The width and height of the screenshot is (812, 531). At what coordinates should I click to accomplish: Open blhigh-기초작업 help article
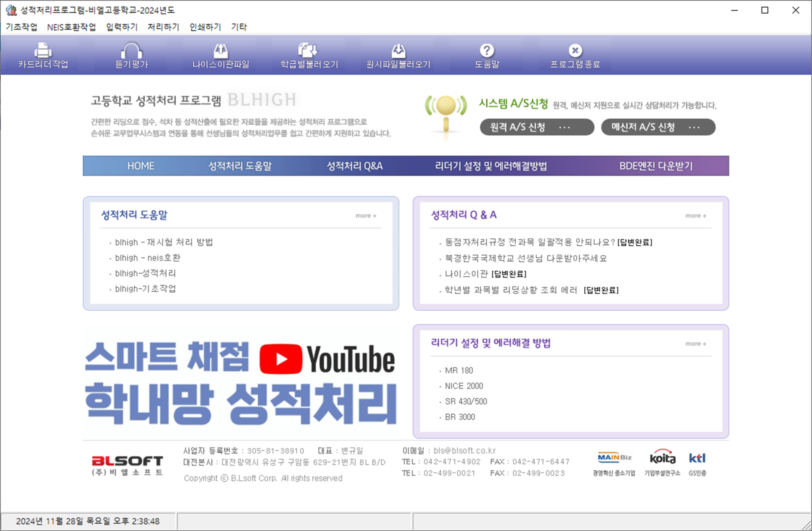tap(146, 289)
